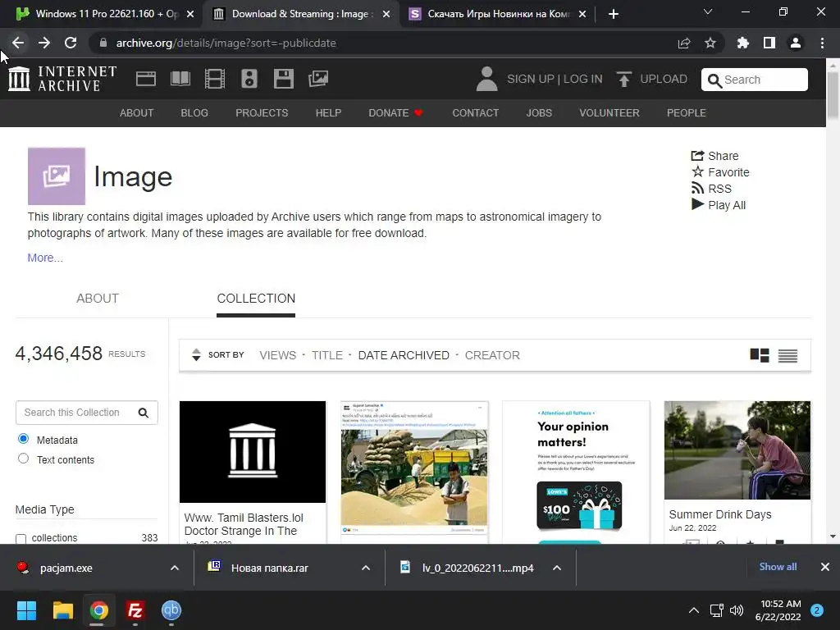This screenshot has height=630, width=840.
Task: Click the Play All triangle icon
Action: 697,204
